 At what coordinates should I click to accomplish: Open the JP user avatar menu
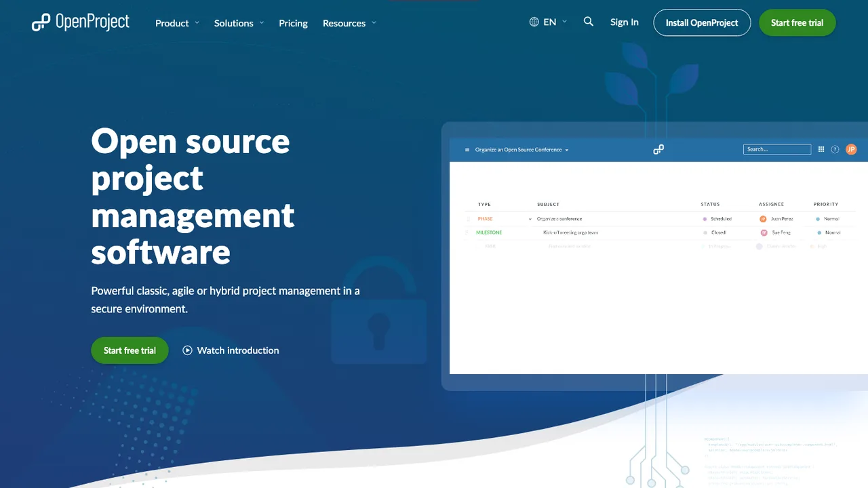coord(852,149)
